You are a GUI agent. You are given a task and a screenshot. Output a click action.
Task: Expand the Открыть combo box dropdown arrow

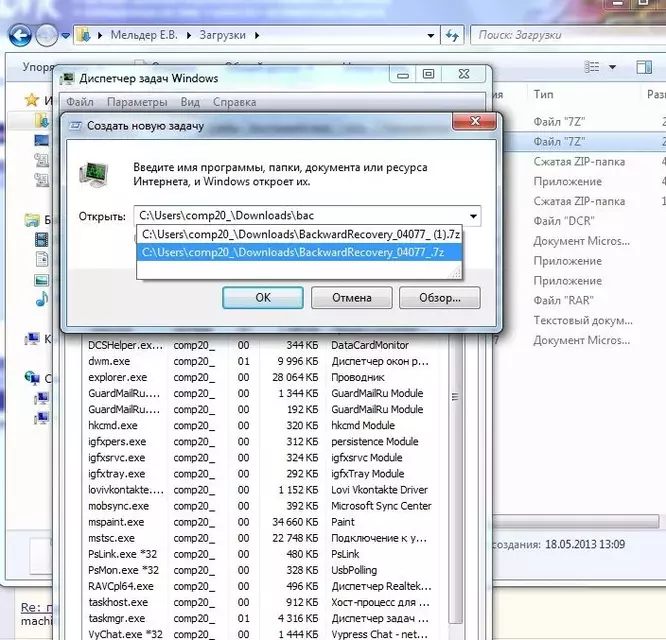pos(473,216)
